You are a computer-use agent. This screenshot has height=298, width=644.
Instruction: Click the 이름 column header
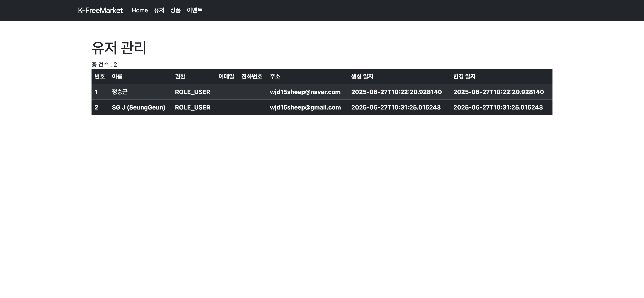click(117, 76)
